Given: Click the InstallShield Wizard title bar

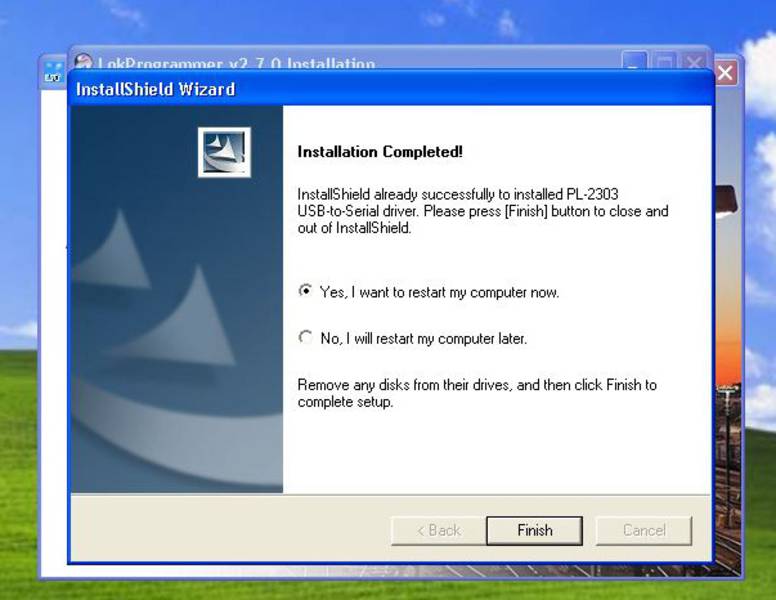Looking at the screenshot, I should pos(391,89).
